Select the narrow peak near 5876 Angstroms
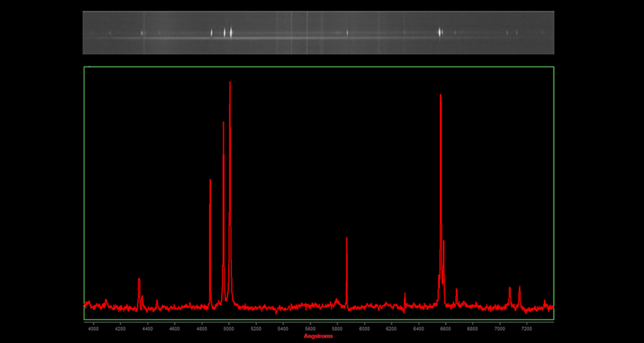 (346, 239)
